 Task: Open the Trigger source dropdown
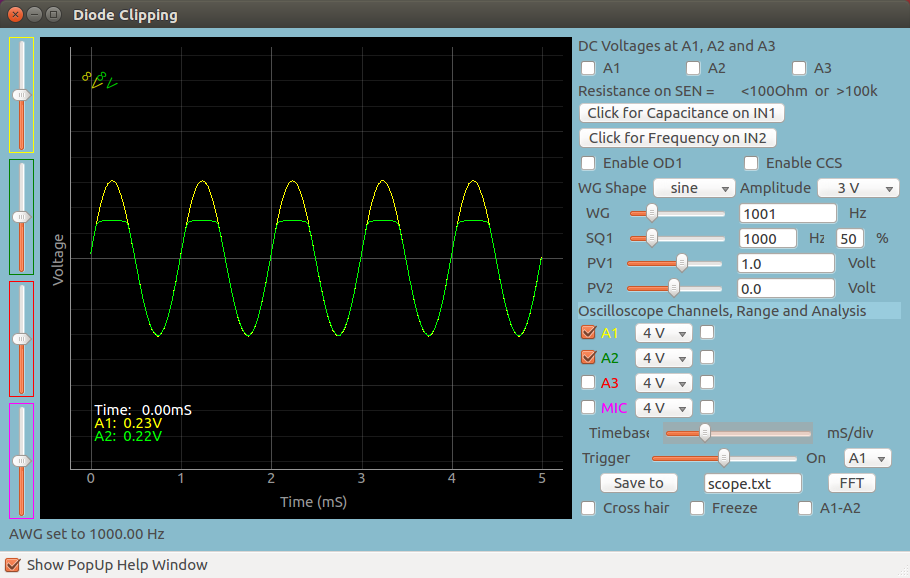tap(868, 457)
